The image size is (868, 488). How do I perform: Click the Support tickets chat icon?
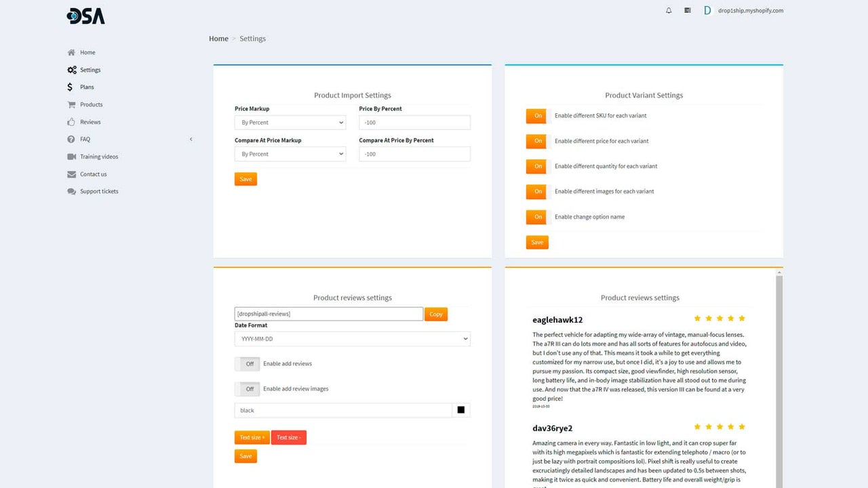71,191
